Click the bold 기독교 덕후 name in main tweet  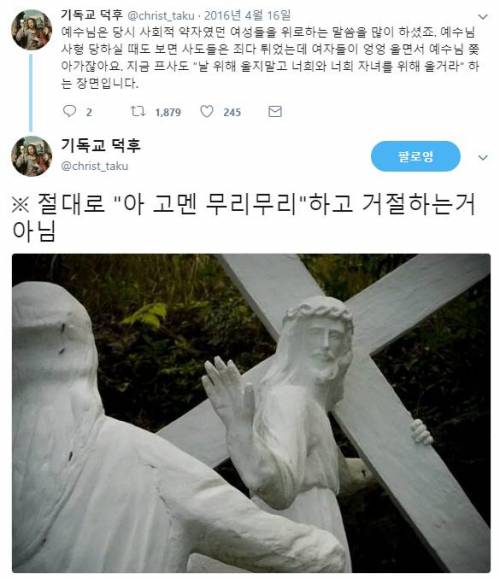pos(101,145)
